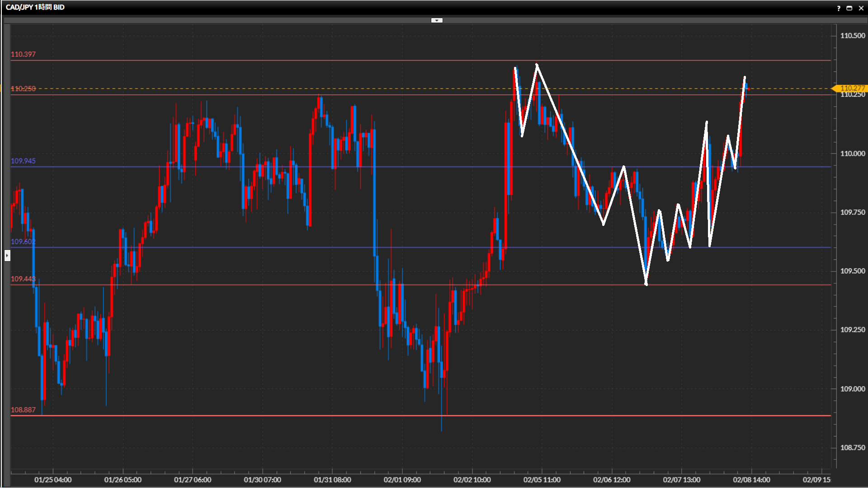
Task: Click the help question mark icon
Action: point(839,8)
